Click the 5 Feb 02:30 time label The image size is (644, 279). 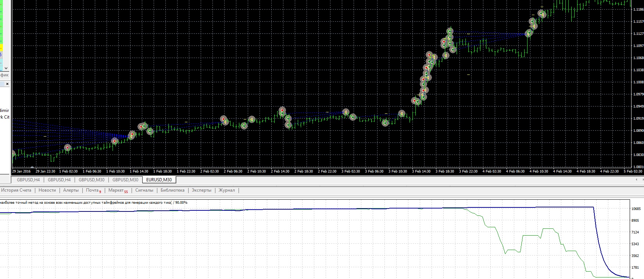(633, 171)
